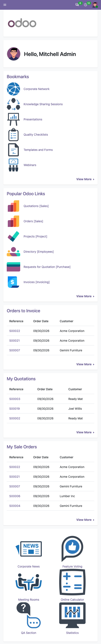The width and height of the screenshot is (101, 644).
Task: Open the Presentations bookmark link
Action: (x=33, y=120)
